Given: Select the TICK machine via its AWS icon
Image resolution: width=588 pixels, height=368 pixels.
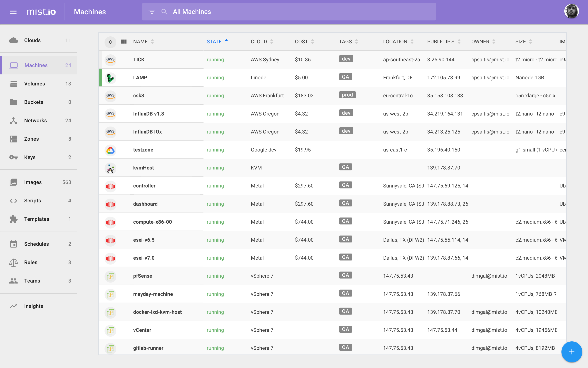Looking at the screenshot, I should [x=110, y=60].
